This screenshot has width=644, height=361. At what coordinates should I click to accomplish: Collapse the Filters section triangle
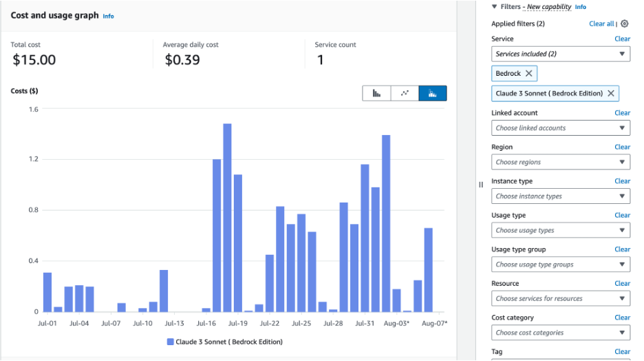494,7
